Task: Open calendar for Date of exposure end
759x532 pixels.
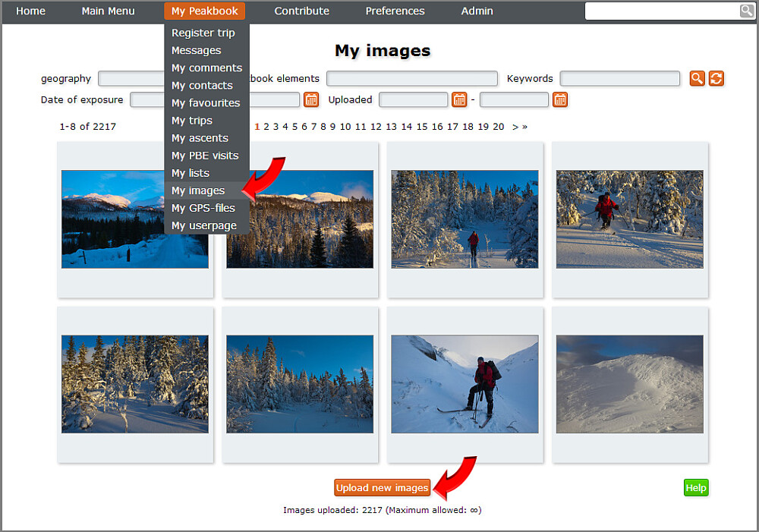Action: point(311,99)
